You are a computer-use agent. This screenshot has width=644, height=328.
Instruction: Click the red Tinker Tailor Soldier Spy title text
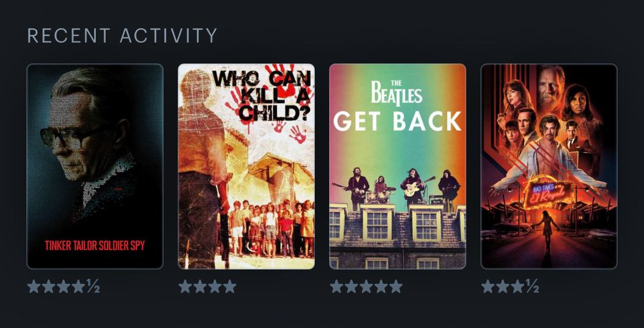point(95,246)
